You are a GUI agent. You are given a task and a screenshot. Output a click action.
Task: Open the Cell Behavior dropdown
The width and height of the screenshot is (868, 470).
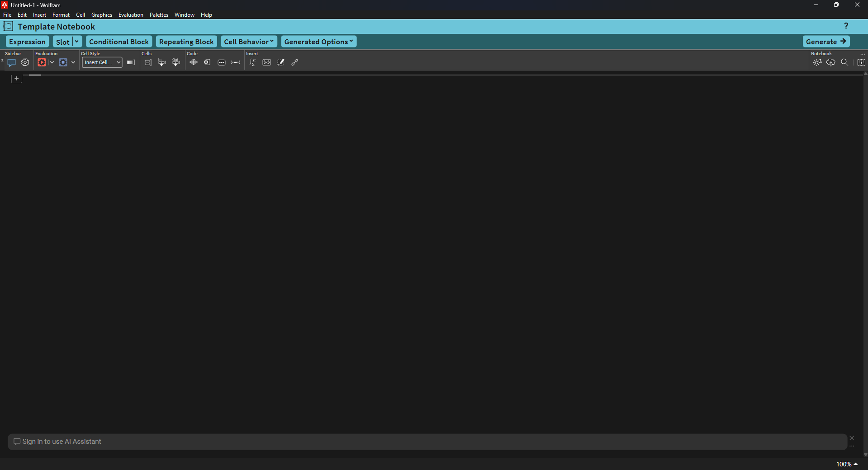point(249,42)
